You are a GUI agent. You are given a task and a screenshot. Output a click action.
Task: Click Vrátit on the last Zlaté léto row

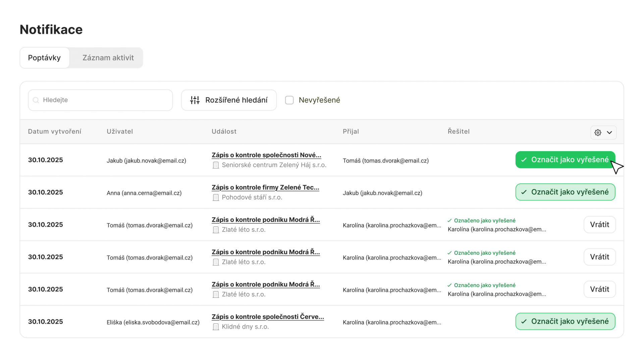pyautogui.click(x=599, y=289)
